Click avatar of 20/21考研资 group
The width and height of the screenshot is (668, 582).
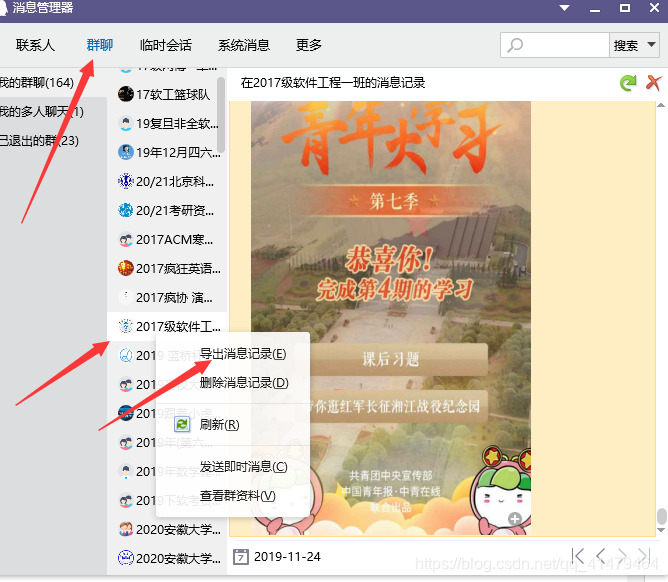126,210
